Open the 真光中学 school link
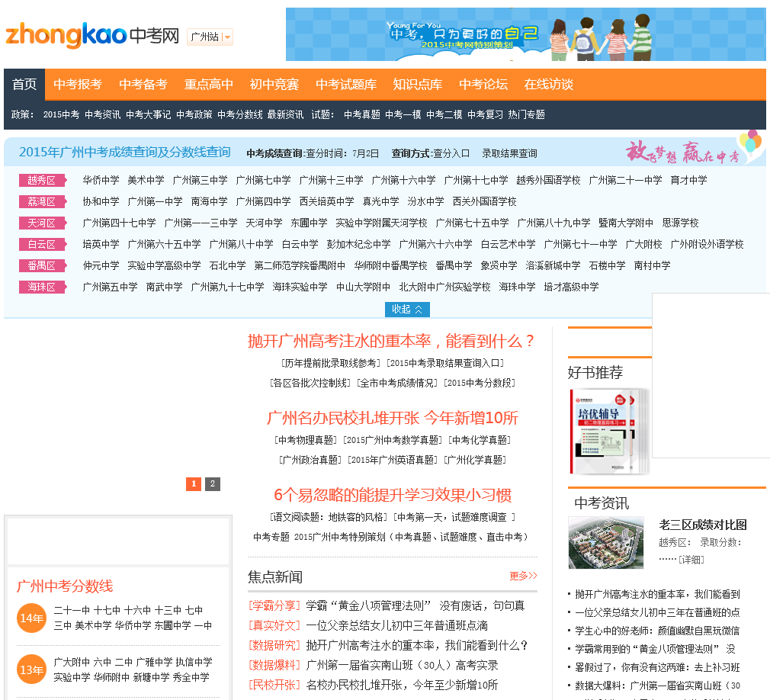Viewport: 770px width, 700px height. (380, 201)
